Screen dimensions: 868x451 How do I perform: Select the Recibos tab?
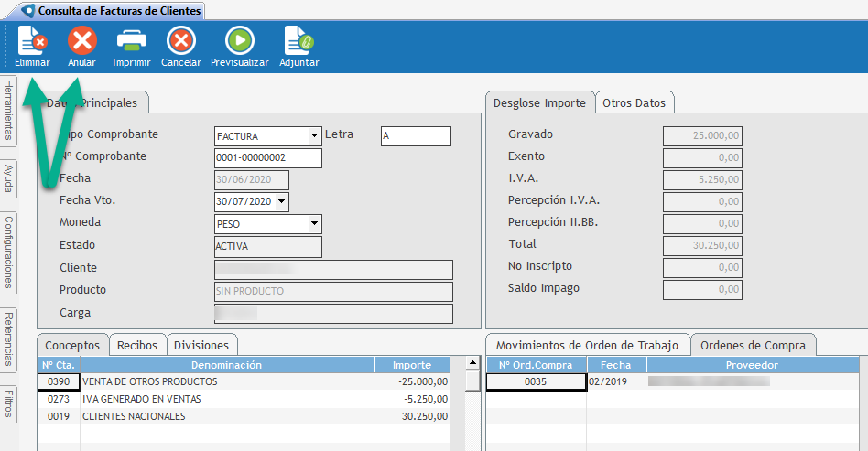(137, 345)
